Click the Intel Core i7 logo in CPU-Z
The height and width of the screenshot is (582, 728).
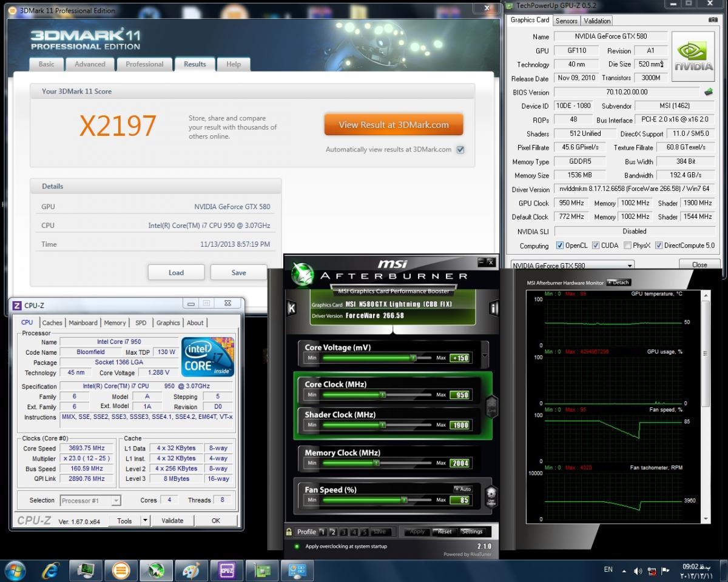click(x=208, y=356)
